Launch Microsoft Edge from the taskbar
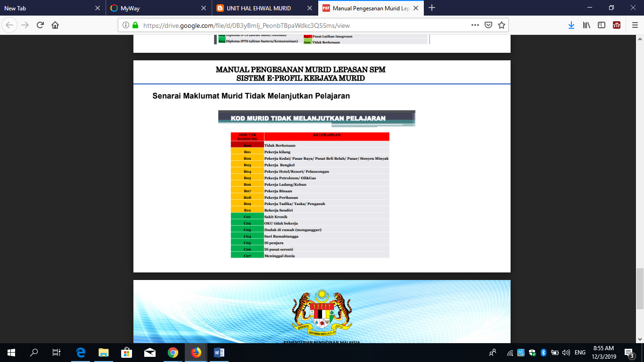The image size is (644, 362). coord(81,352)
